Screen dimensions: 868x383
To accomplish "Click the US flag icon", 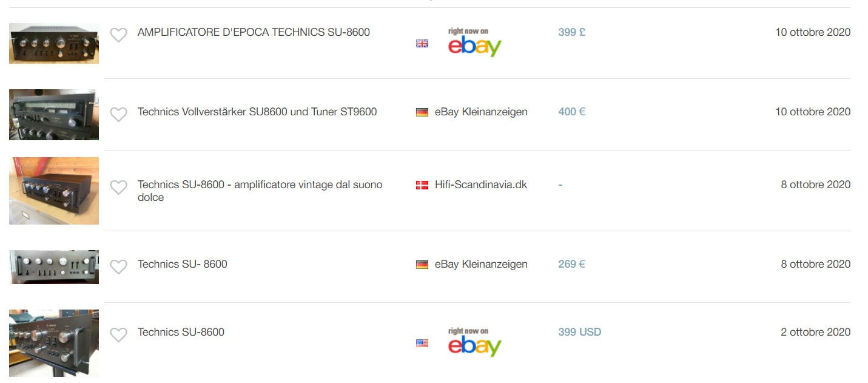I will coord(422,343).
